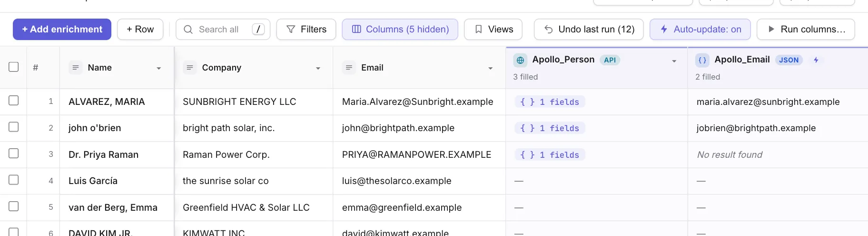
Task: Click the magnifier icon in search box
Action: click(x=188, y=30)
